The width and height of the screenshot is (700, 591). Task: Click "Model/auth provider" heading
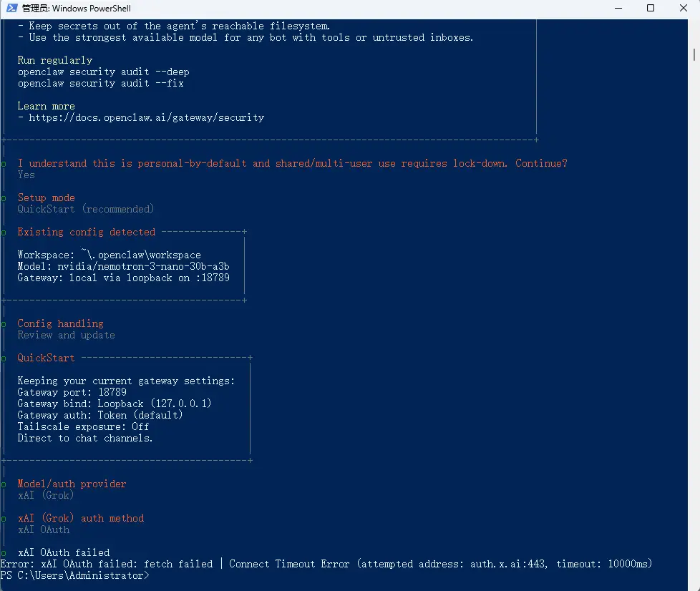point(72,484)
